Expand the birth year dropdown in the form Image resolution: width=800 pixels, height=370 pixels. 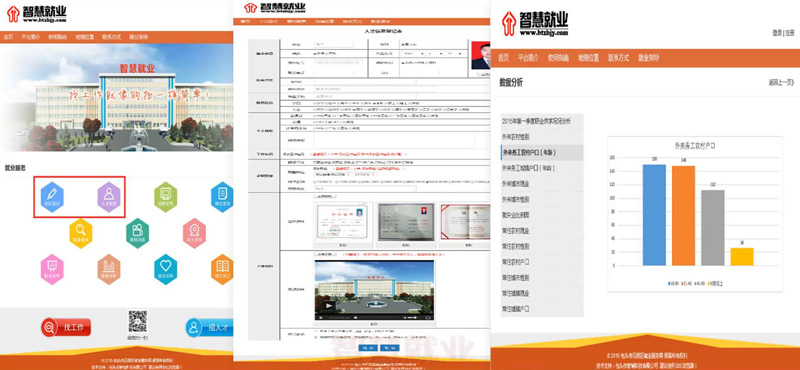pyautogui.click(x=412, y=54)
